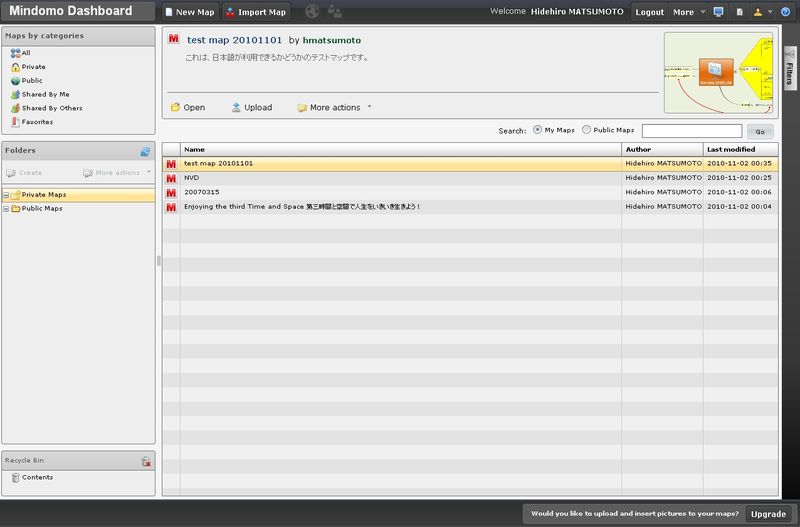Click the New Map button
This screenshot has width=800, height=527.
[x=190, y=12]
